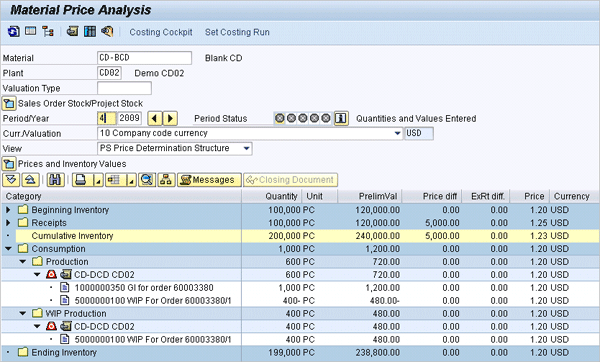This screenshot has height=362, width=600.
Task: Click the Year field showing 2009
Action: 129,118
